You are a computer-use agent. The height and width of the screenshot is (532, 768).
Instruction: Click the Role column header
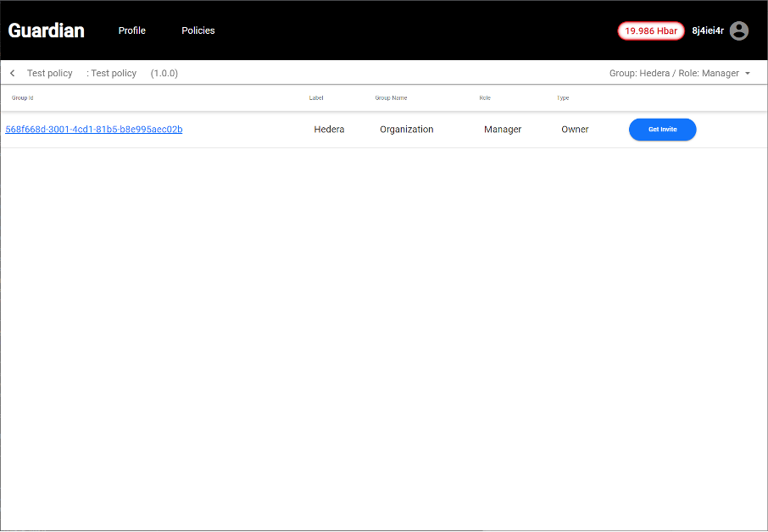485,98
